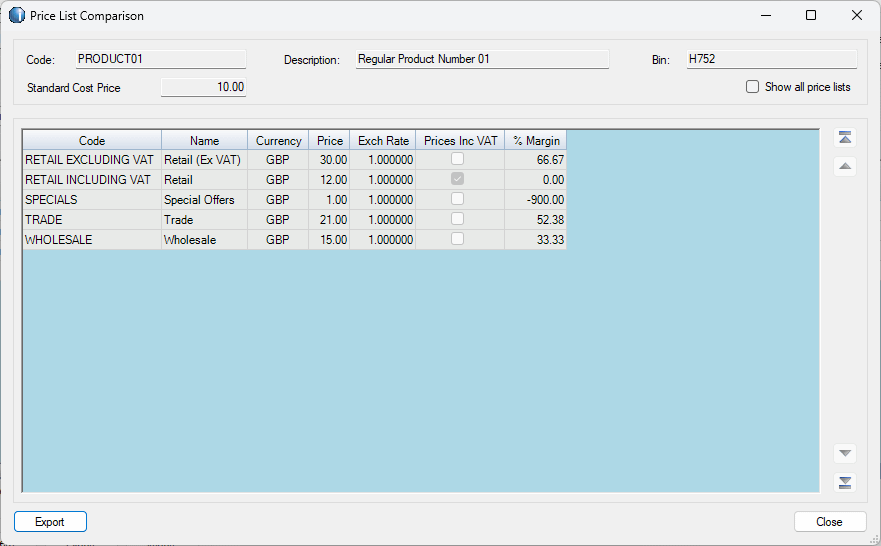Click the Currency column header
Viewport: 881px width, 546px height.
tap(278, 141)
